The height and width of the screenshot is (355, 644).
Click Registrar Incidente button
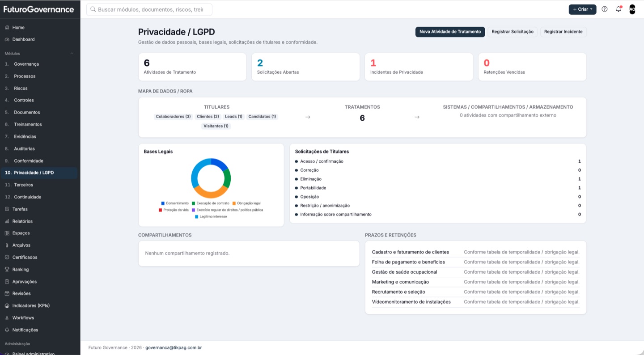coord(563,32)
